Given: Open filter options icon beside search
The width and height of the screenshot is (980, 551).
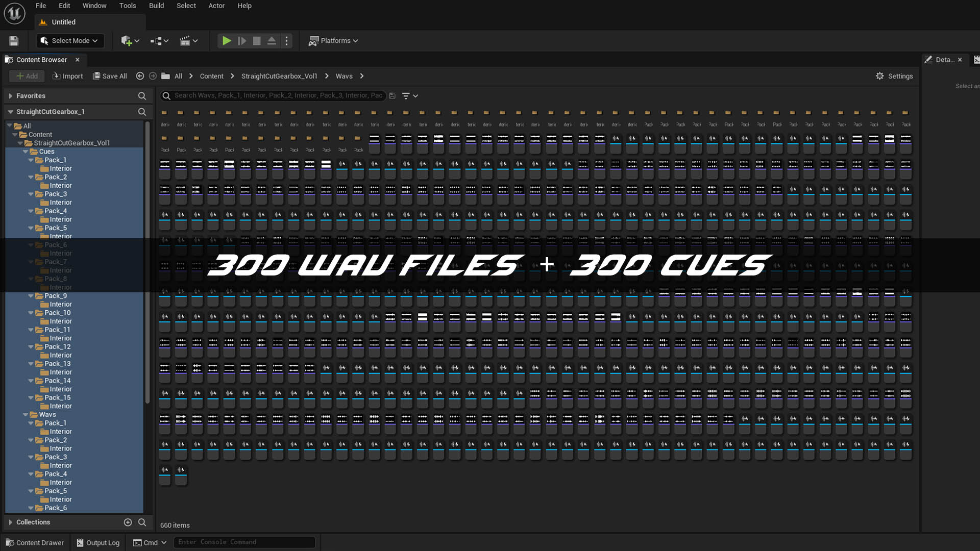Looking at the screenshot, I should (x=409, y=96).
